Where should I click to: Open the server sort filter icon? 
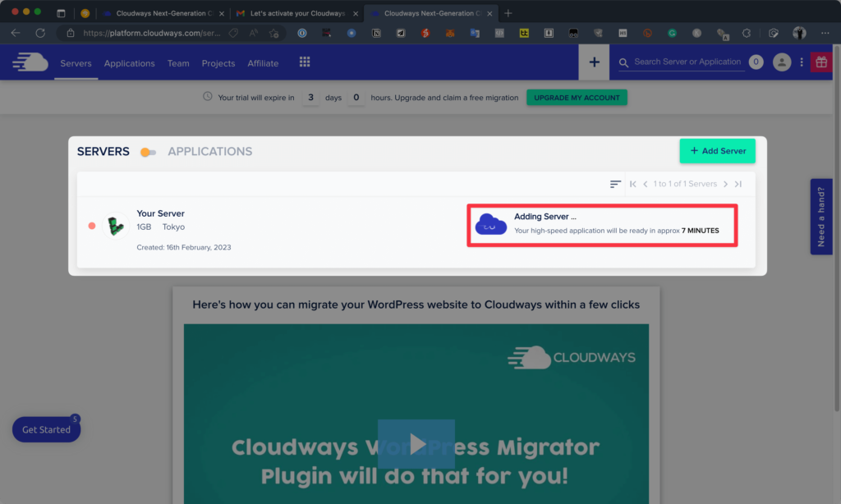(615, 184)
